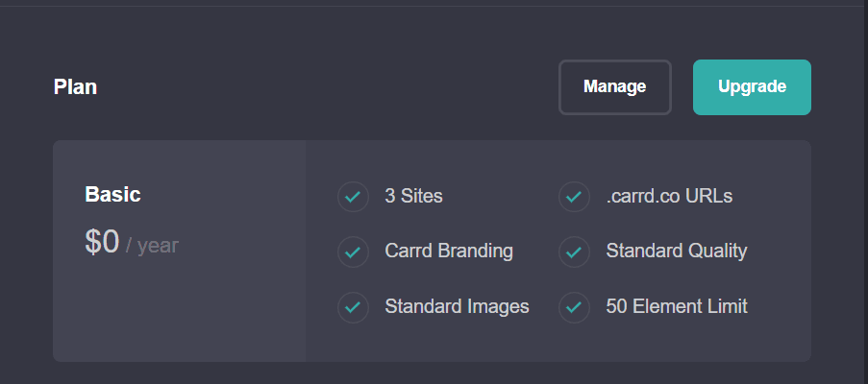
Task: Click the 3 Sites feature label
Action: tap(413, 197)
